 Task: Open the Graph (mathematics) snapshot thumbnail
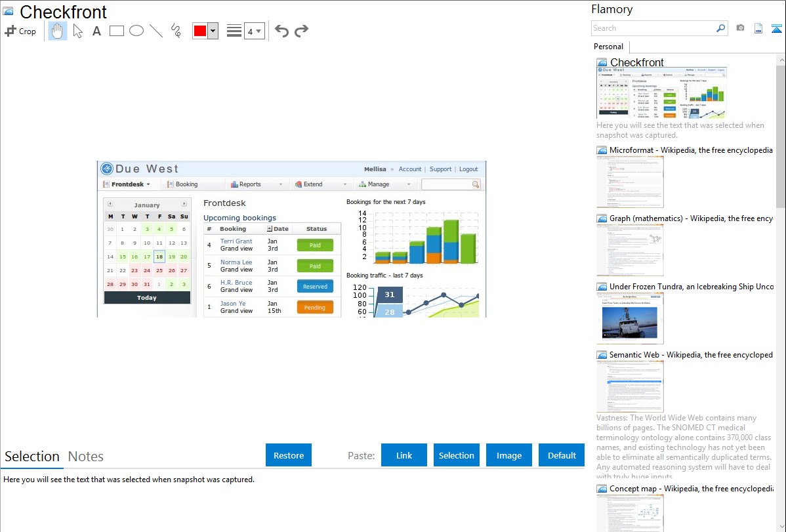[630, 250]
